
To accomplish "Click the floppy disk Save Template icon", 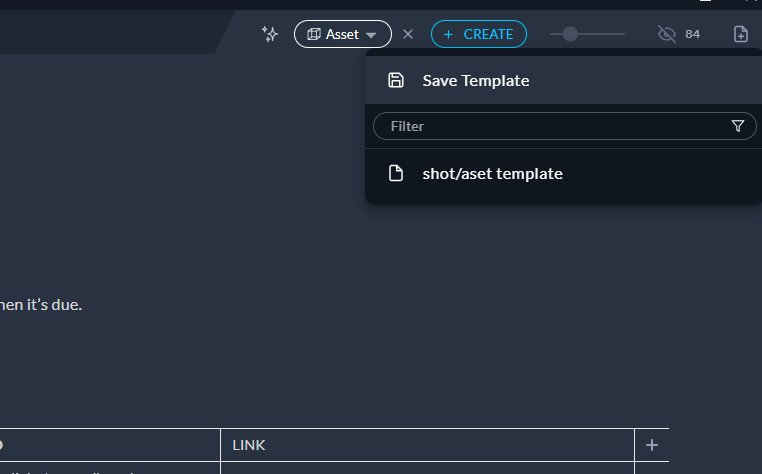I will tap(396, 80).
